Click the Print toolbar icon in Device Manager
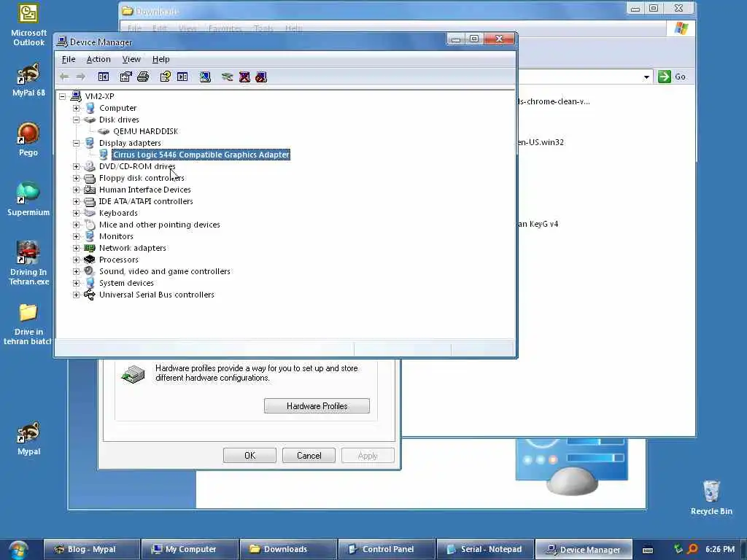The width and height of the screenshot is (747, 560). 143,77
